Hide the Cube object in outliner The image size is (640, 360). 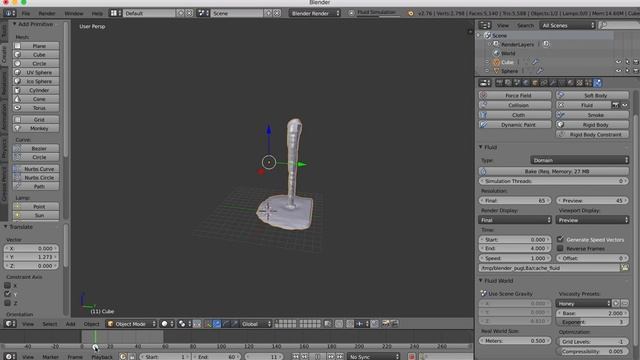tap(618, 62)
